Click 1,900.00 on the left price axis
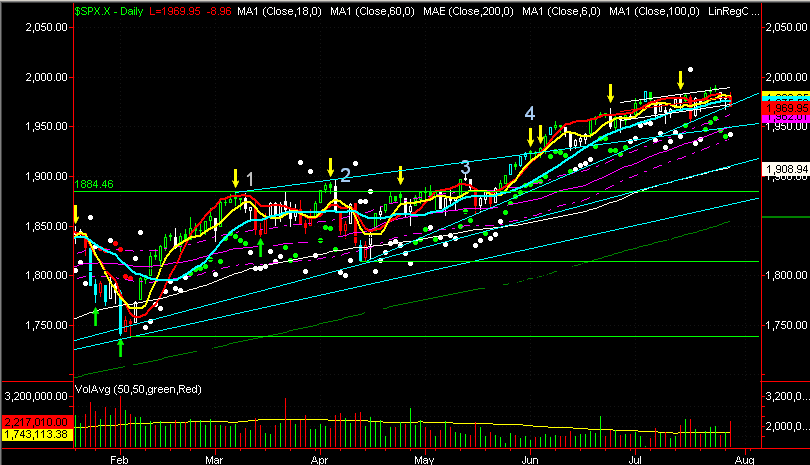 point(46,176)
